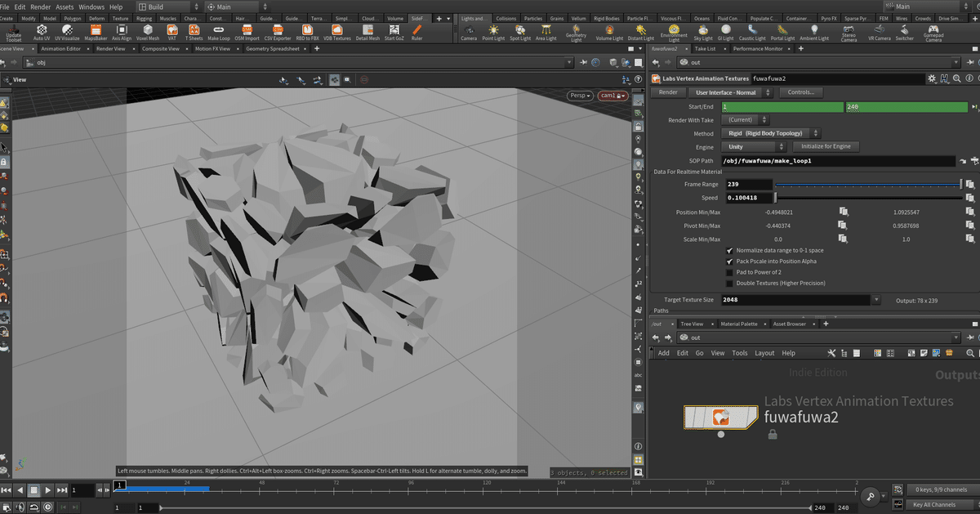Screen dimensions: 980x514
Task: Open the Persp viewport projection menu
Action: [x=581, y=96]
